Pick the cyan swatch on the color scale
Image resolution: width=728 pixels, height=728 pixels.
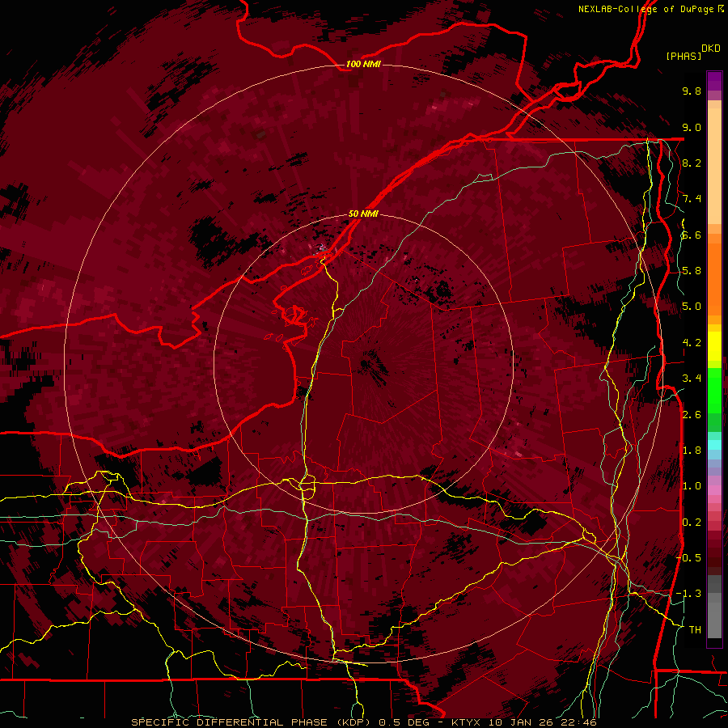714,445
